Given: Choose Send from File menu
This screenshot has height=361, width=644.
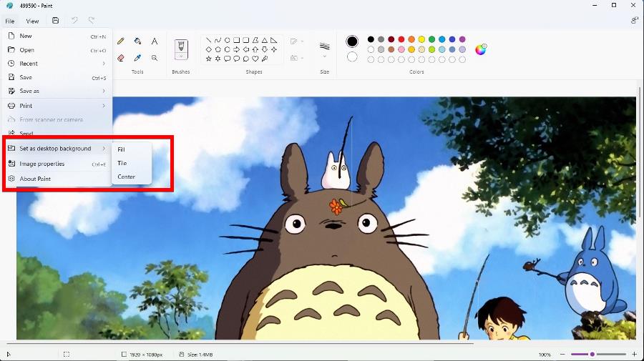Looking at the screenshot, I should (57, 134).
